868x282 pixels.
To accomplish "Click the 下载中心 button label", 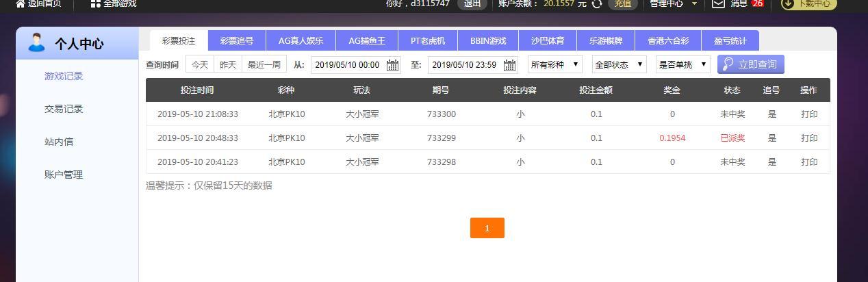I will (x=814, y=3).
